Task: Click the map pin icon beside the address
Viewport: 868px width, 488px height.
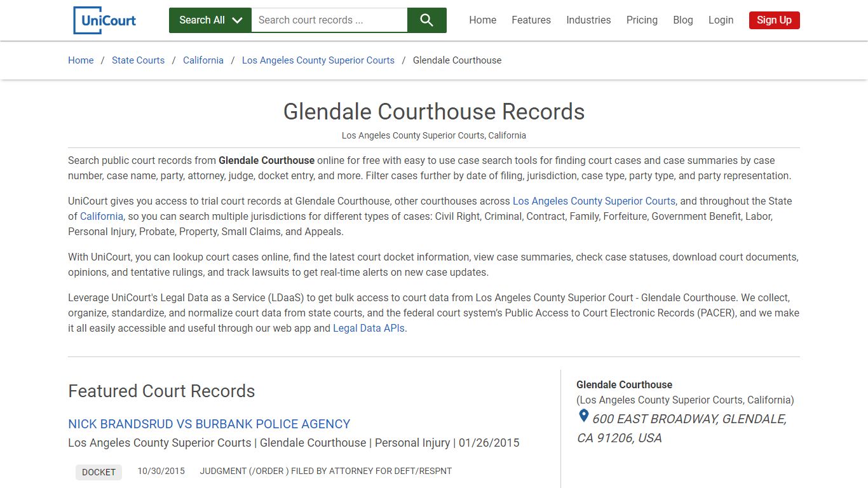Action: [x=583, y=417]
